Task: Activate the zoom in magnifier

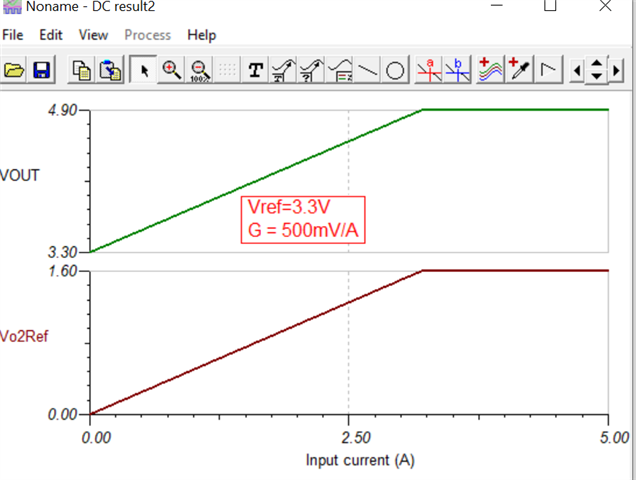Action: [171, 70]
